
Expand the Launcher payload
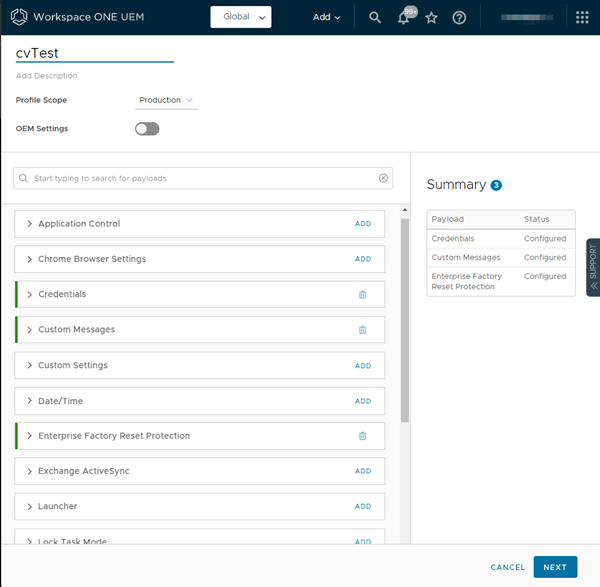pyautogui.click(x=29, y=506)
